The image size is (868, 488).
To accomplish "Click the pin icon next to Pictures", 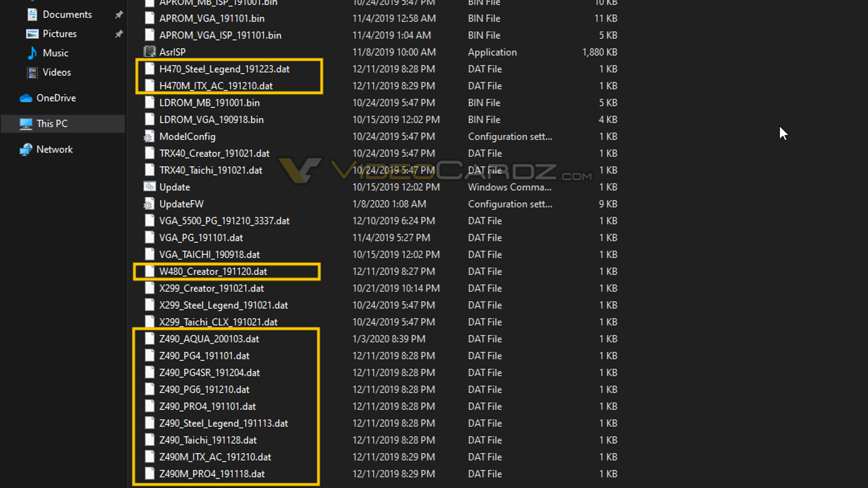I will [x=119, y=34].
